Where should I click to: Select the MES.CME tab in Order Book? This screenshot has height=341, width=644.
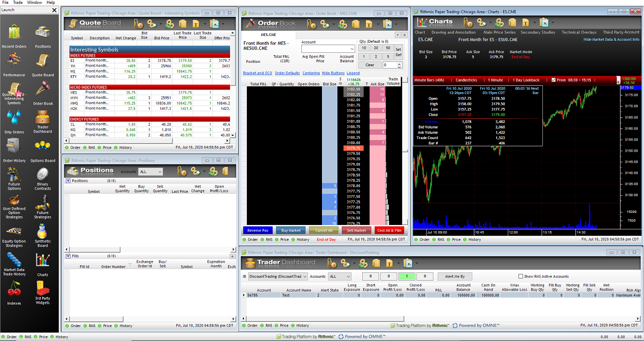pos(269,35)
